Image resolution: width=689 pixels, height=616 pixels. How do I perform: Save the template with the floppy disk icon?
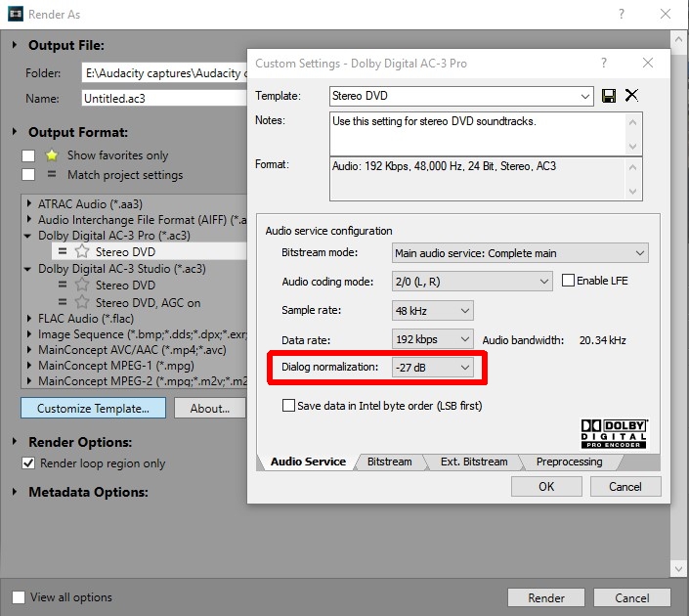(609, 96)
